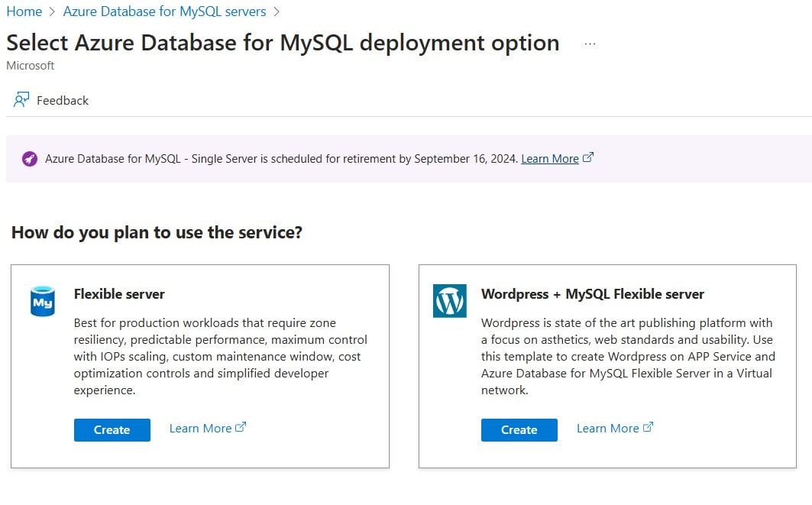Image resolution: width=812 pixels, height=505 pixels.
Task: Open Learn More for Flexible server
Action: (x=200, y=429)
